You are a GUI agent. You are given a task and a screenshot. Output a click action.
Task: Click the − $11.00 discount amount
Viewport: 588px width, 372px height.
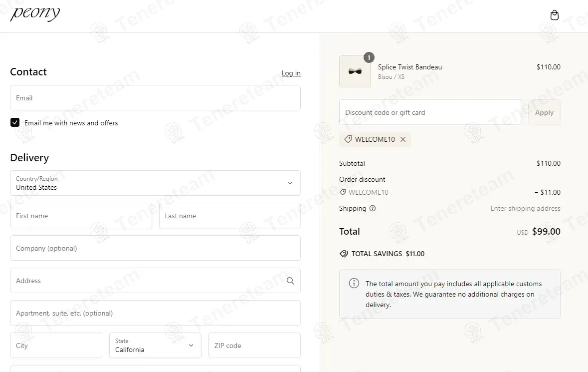(x=548, y=192)
